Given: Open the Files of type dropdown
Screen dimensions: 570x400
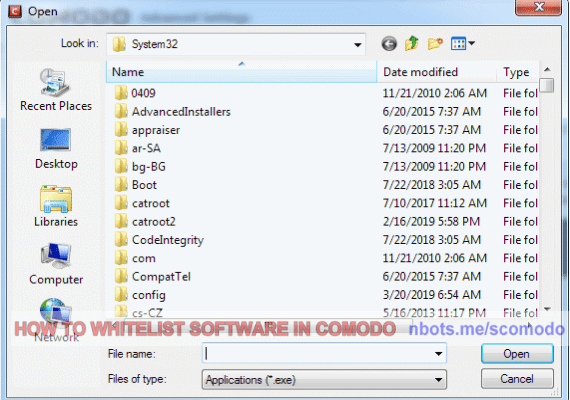Looking at the screenshot, I should pos(324,380).
